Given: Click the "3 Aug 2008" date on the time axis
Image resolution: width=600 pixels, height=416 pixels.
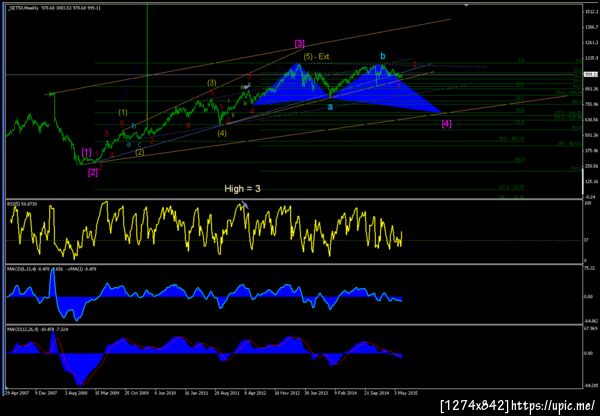Looking at the screenshot, I should (76, 393).
